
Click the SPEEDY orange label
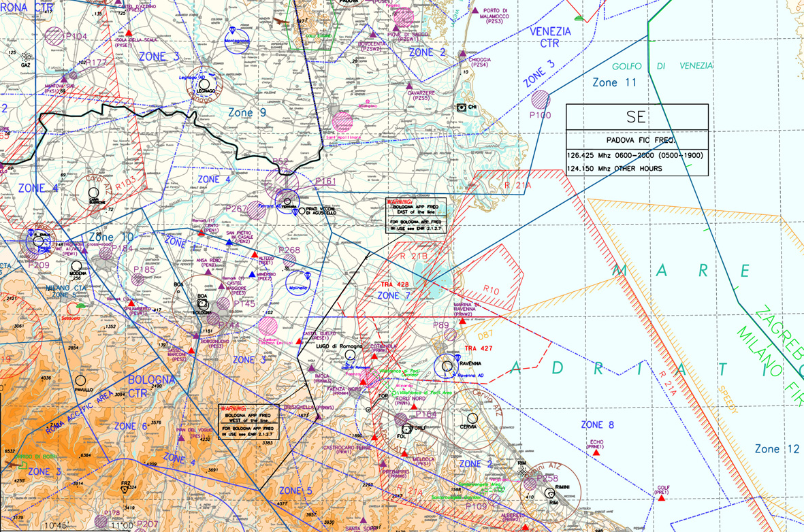click(x=728, y=400)
